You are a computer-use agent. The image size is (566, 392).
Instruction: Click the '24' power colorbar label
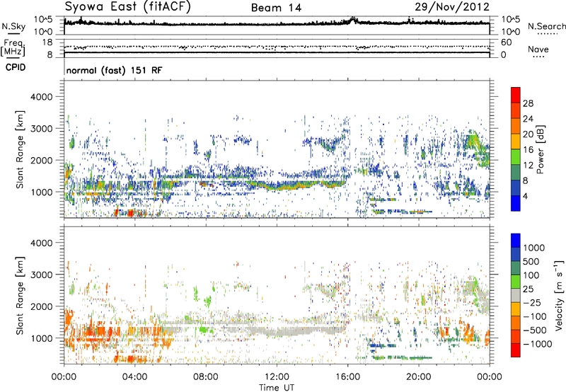pos(528,119)
